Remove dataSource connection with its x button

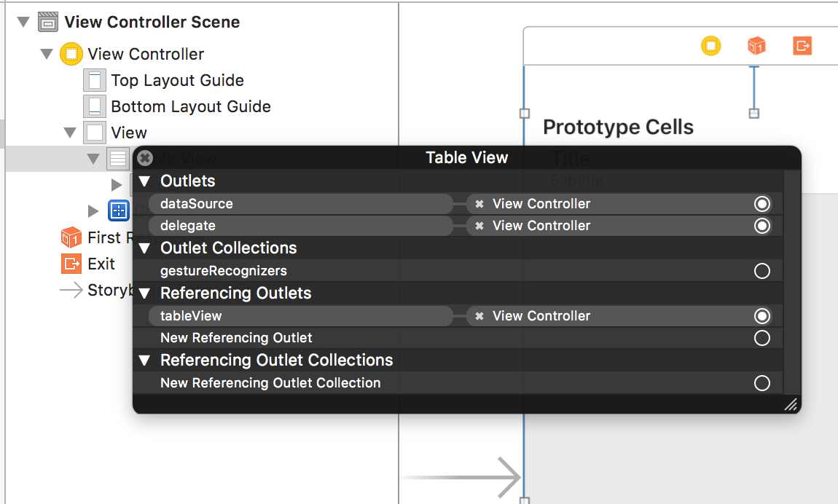point(479,204)
